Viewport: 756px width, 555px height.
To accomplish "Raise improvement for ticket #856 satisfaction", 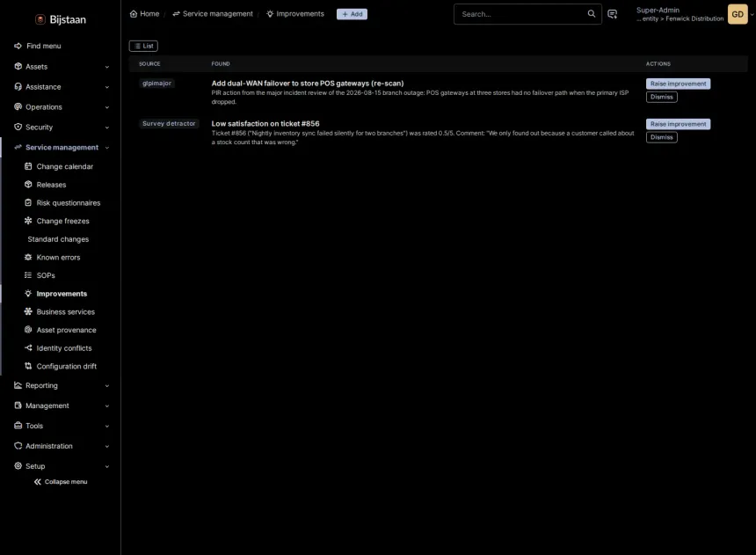I will click(x=678, y=124).
